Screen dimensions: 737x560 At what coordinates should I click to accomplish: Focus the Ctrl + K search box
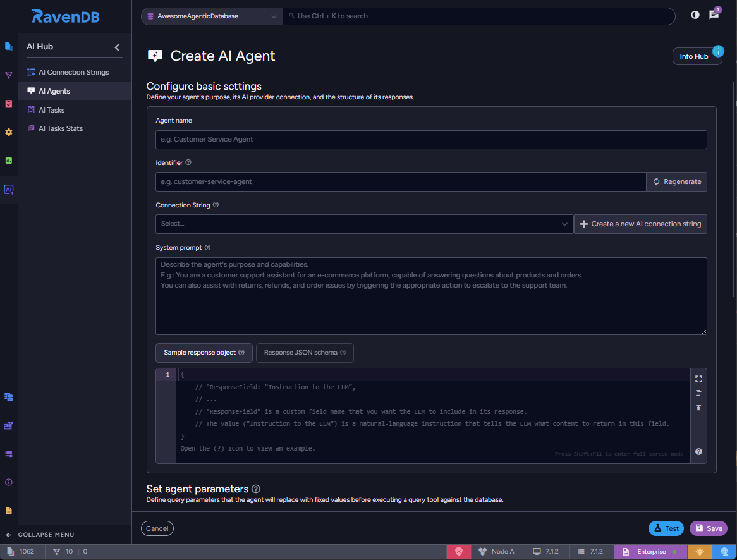[x=479, y=16]
